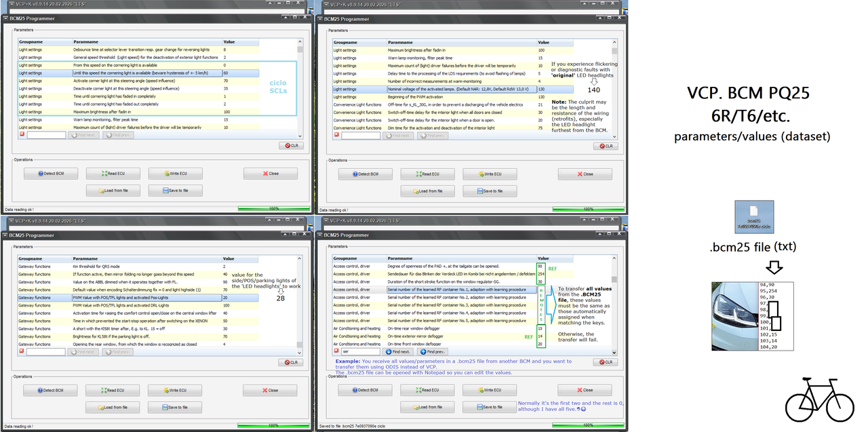Click the Paramname column header in Gateway functions window
868x432 pixels.
pos(146,258)
